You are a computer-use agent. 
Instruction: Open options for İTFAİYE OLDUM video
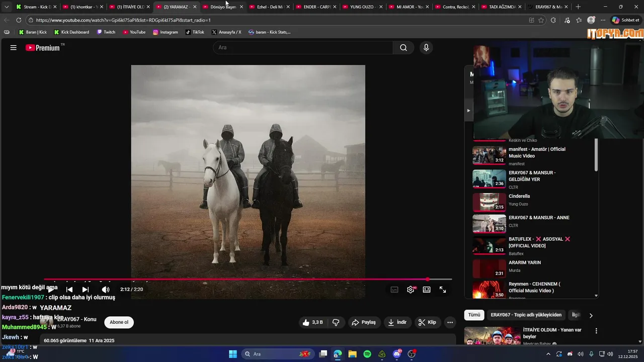pos(596,331)
